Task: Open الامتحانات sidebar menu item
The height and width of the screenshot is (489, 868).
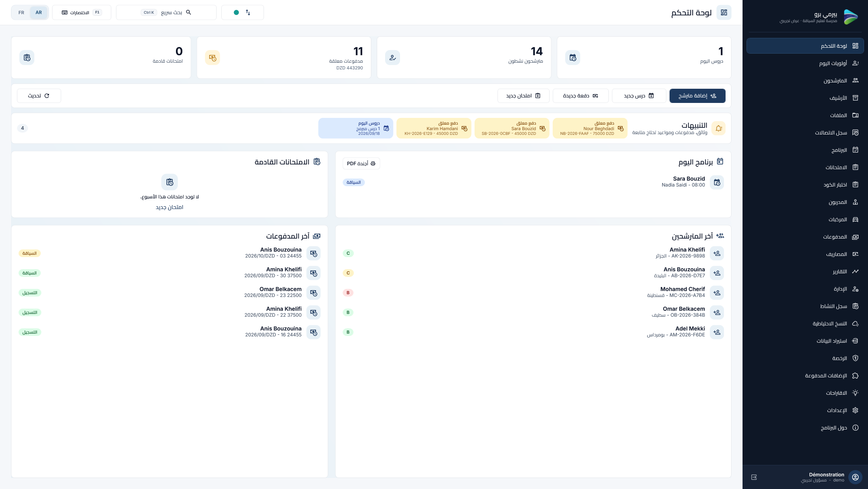Action: tap(805, 167)
